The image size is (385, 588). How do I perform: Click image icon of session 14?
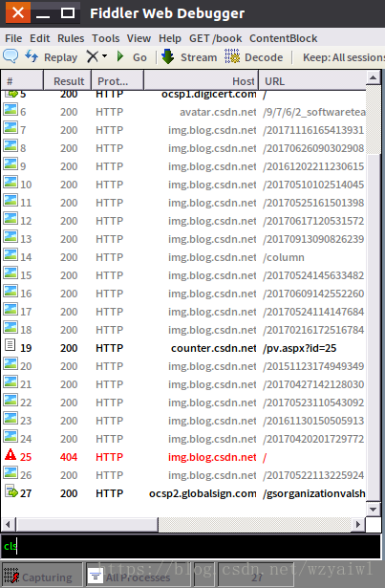point(11,255)
